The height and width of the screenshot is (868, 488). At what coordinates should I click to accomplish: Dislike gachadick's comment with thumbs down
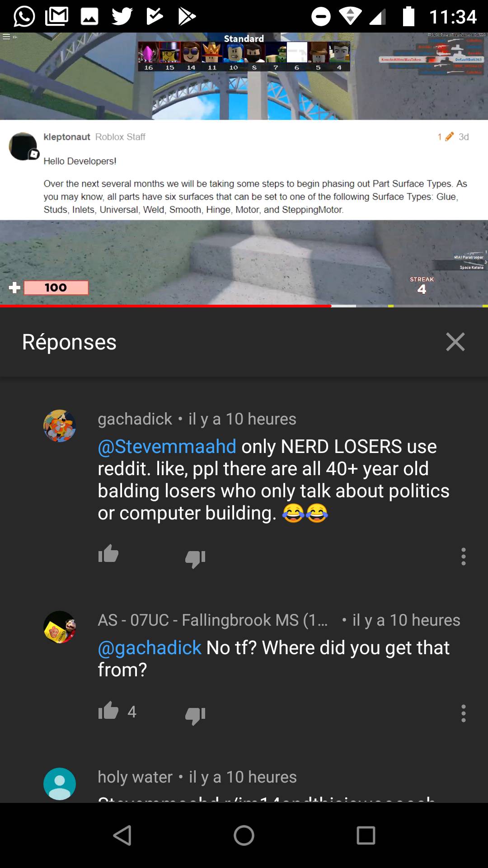pyautogui.click(x=195, y=559)
